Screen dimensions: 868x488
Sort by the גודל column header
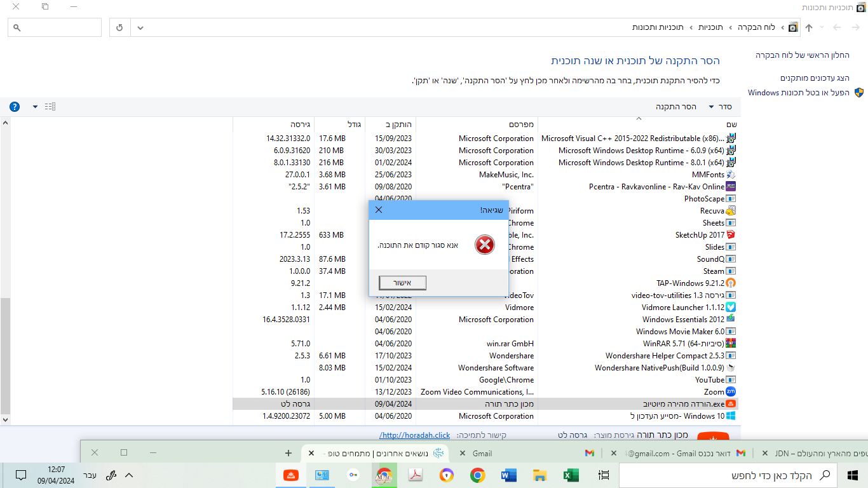[x=340, y=124]
